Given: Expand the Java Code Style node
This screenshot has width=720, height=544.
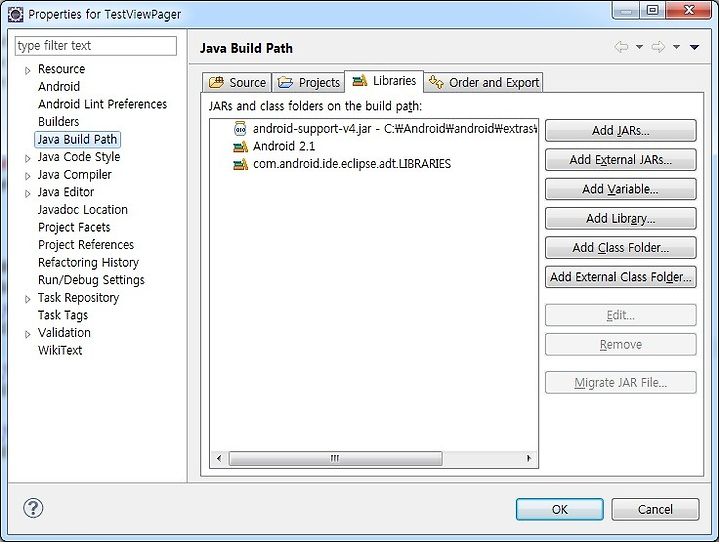Looking at the screenshot, I should tap(28, 158).
